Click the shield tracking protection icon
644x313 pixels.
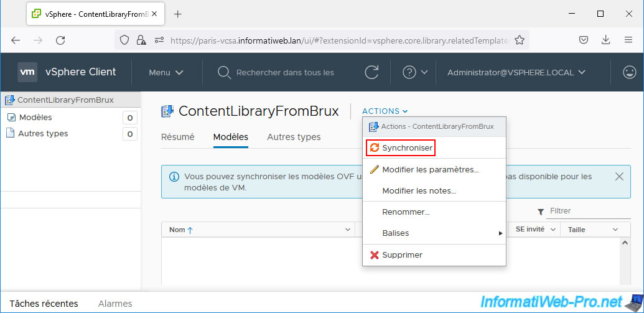click(124, 40)
